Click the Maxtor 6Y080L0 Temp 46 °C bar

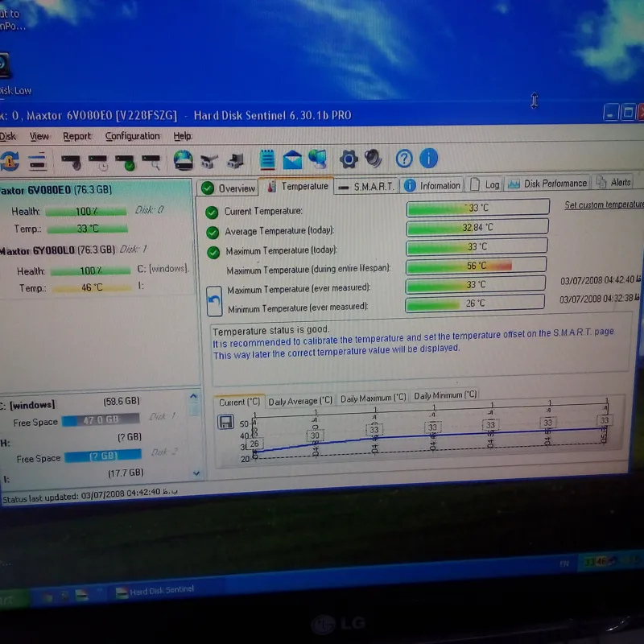(92, 287)
